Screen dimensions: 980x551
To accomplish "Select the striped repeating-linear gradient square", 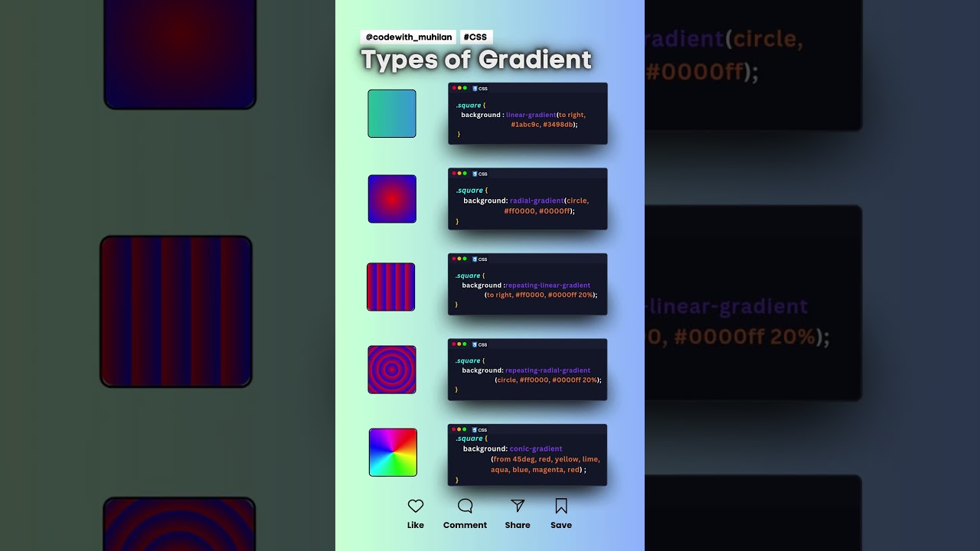I will pos(391,287).
